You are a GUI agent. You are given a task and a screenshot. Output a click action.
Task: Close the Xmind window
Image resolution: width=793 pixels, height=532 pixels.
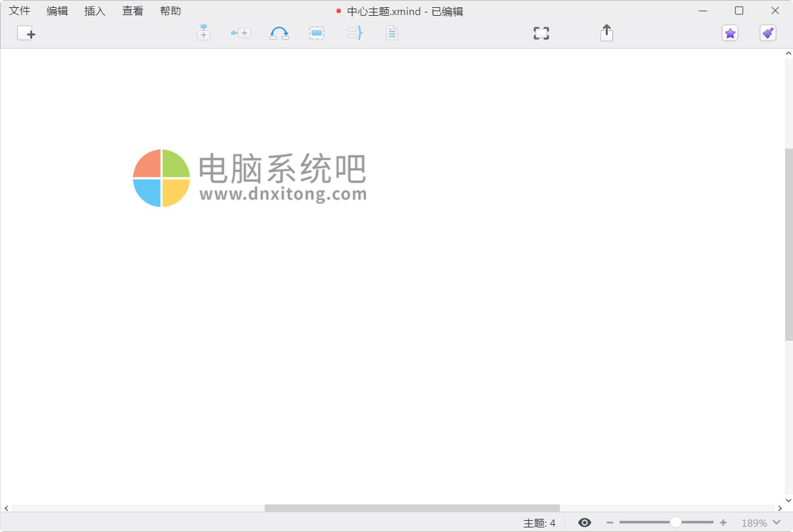[x=775, y=11]
